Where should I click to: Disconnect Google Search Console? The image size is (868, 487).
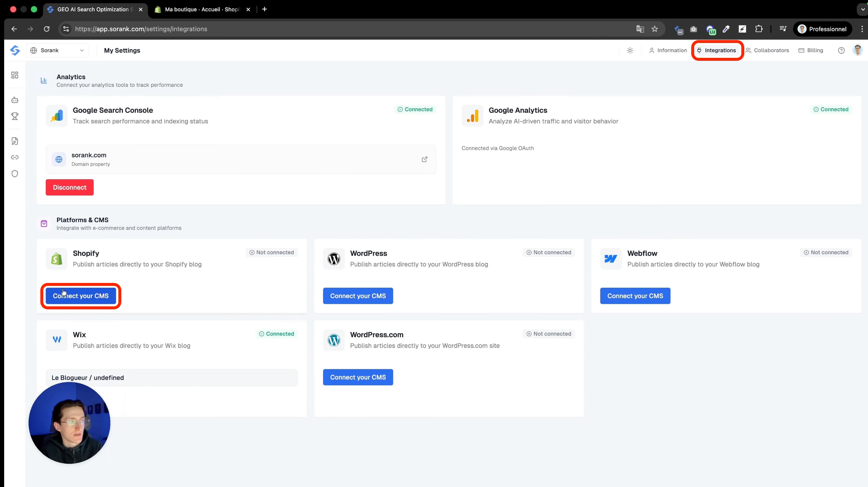pos(70,187)
